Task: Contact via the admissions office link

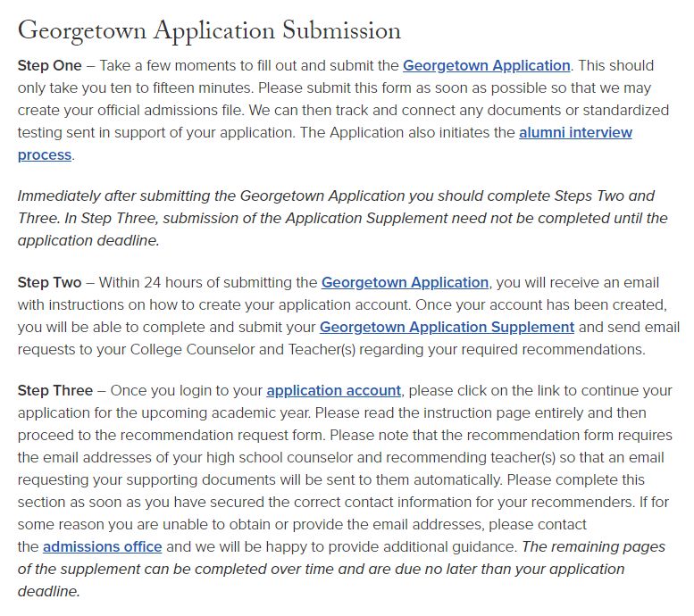Action: 102,546
